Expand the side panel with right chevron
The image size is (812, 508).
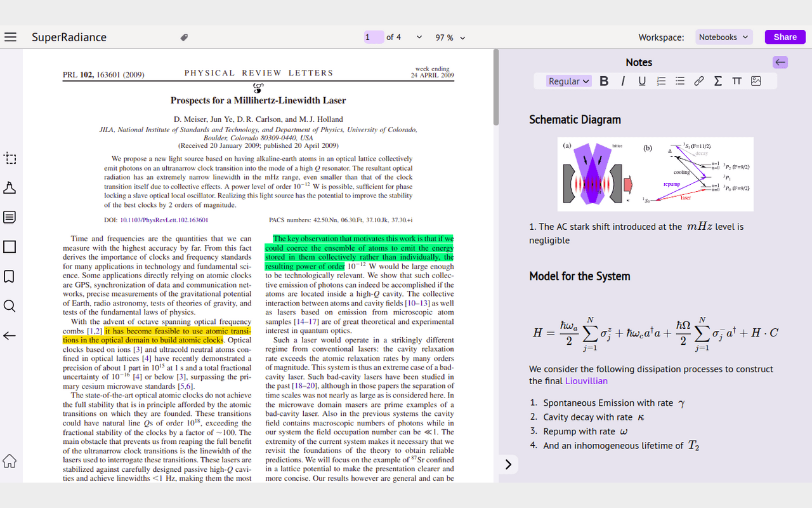[x=508, y=464]
